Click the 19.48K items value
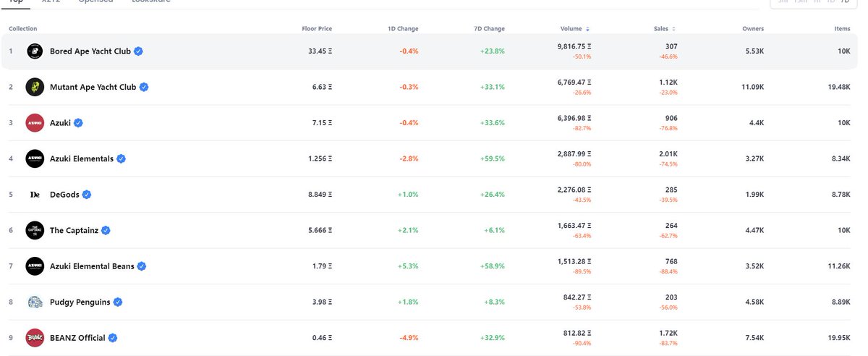 (x=838, y=87)
